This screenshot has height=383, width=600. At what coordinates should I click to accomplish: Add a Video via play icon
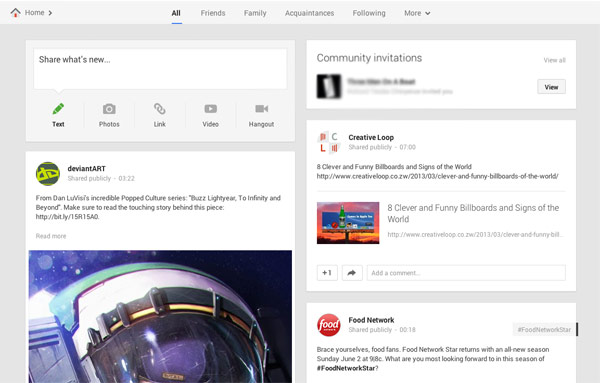tap(210, 109)
